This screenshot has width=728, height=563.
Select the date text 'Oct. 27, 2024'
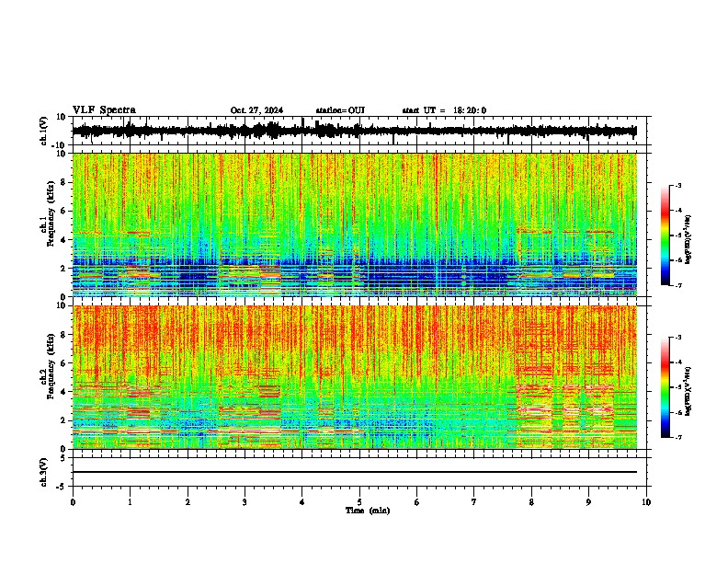pos(256,110)
